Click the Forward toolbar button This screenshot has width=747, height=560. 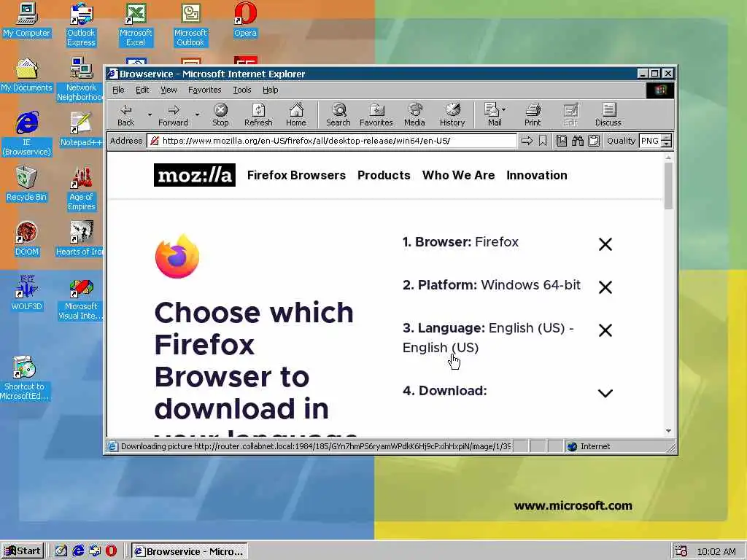[x=173, y=114]
